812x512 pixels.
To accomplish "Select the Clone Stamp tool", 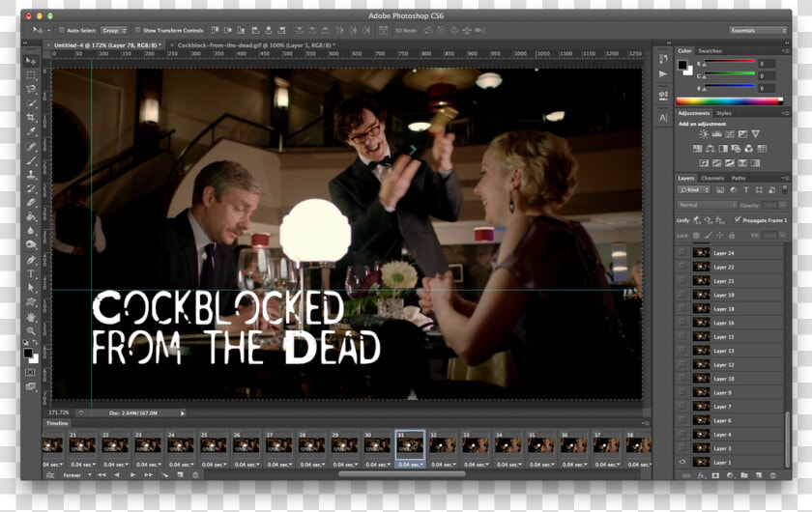I will tap(31, 175).
